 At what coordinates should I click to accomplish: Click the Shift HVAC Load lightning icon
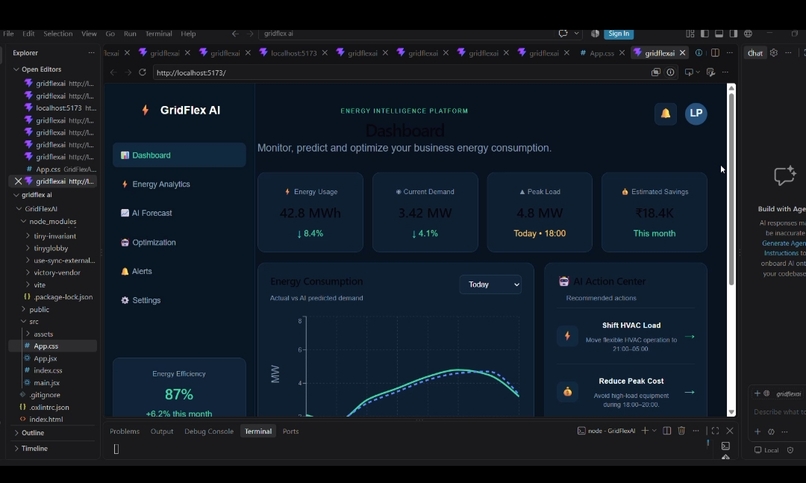coord(567,336)
